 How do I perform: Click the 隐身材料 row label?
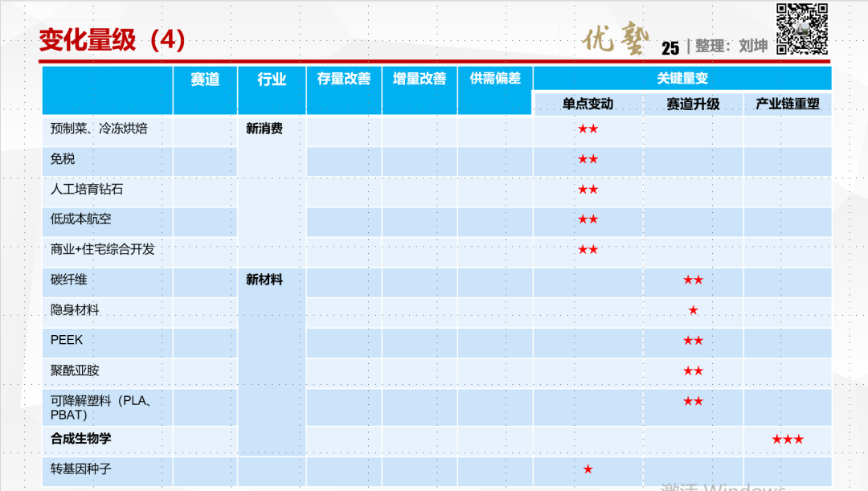(75, 310)
